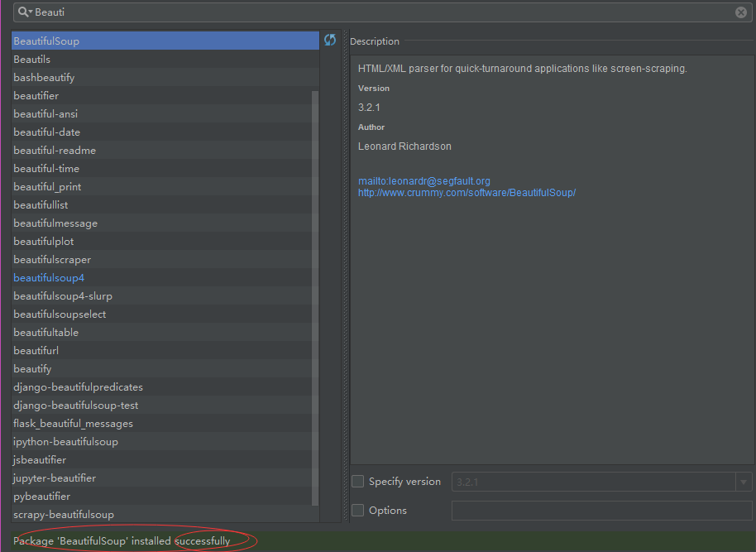Clear the package search text
The width and height of the screenshot is (756, 552).
point(741,12)
